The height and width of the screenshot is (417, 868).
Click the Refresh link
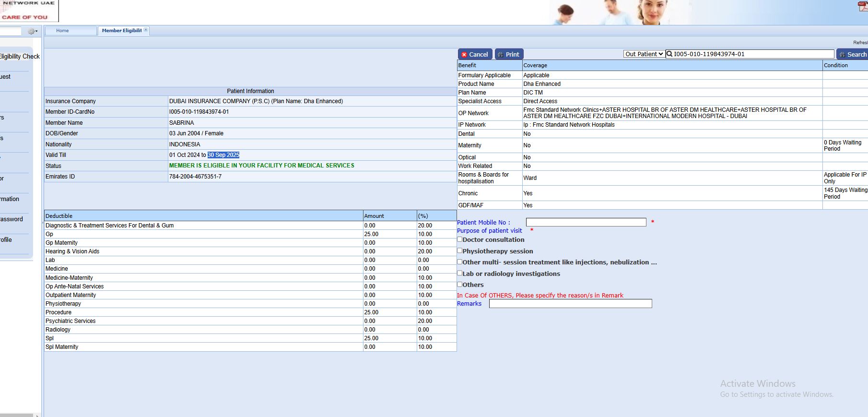(860, 43)
